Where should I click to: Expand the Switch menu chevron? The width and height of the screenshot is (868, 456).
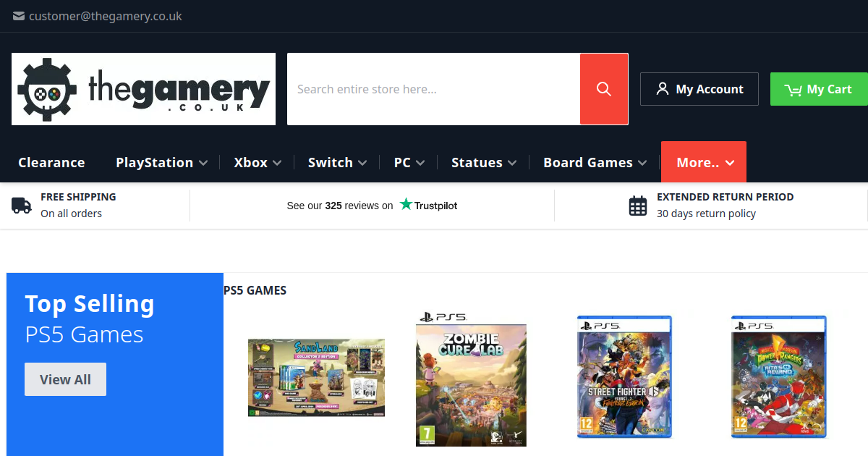point(362,163)
